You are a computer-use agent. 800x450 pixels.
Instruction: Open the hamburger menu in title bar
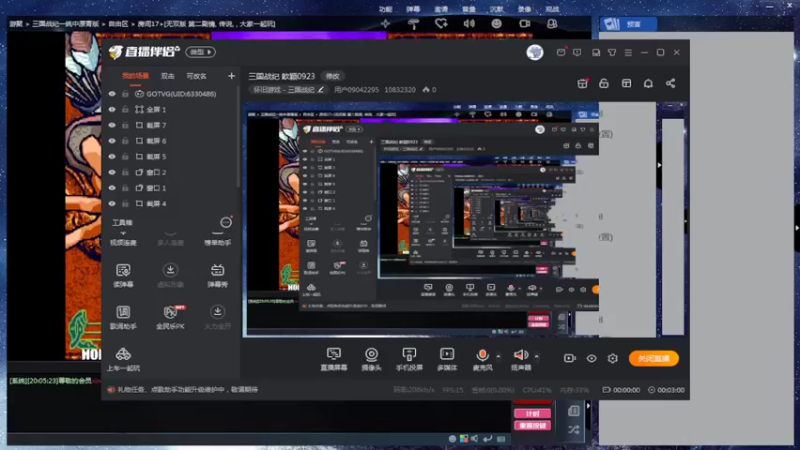tap(628, 52)
